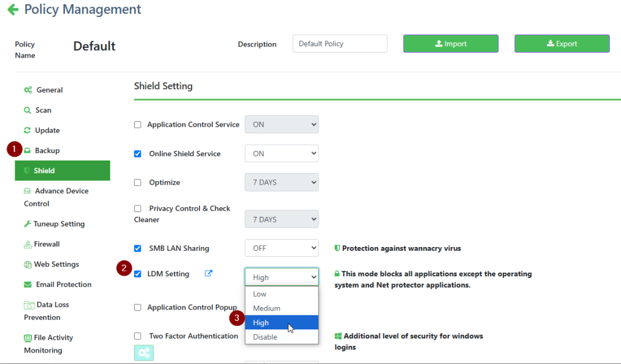Click the green Import button
Image resolution: width=621 pixels, height=364 pixels.
tap(451, 44)
